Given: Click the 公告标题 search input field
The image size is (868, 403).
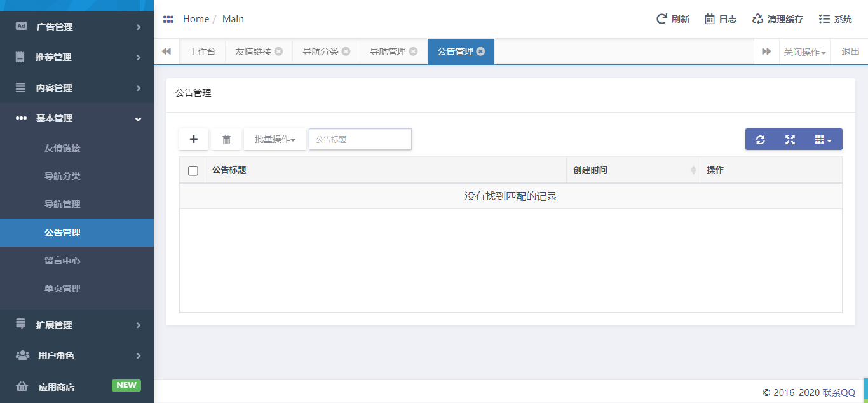Looking at the screenshot, I should click(x=360, y=139).
